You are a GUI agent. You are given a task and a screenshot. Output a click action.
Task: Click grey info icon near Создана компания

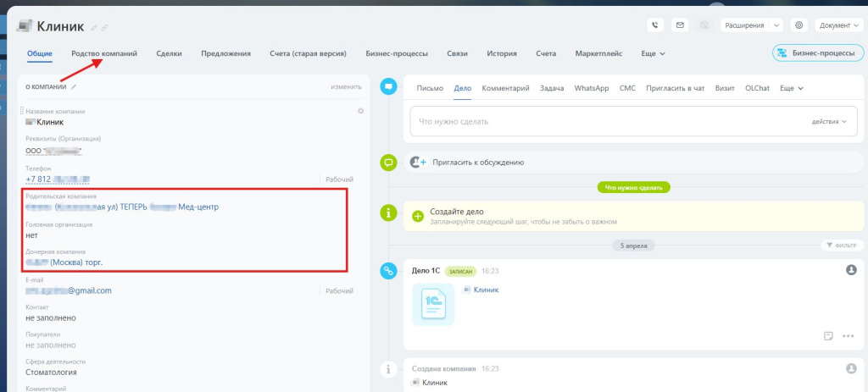pos(389,369)
